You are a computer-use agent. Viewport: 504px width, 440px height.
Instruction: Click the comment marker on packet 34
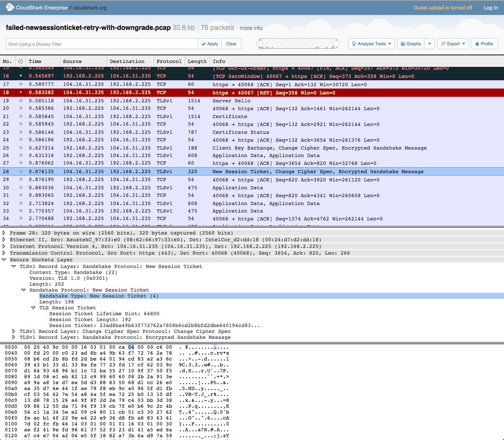(x=21, y=218)
